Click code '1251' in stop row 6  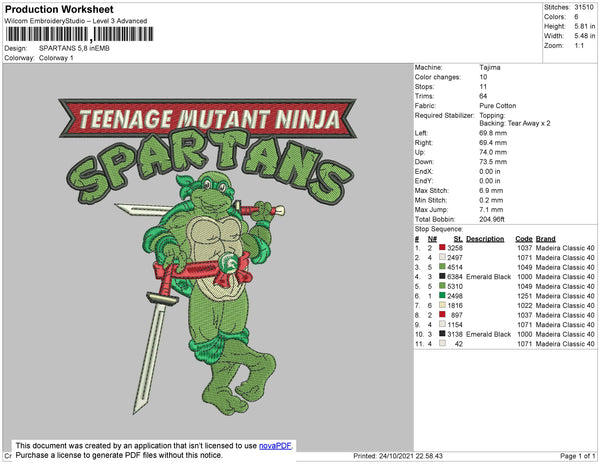click(x=525, y=296)
